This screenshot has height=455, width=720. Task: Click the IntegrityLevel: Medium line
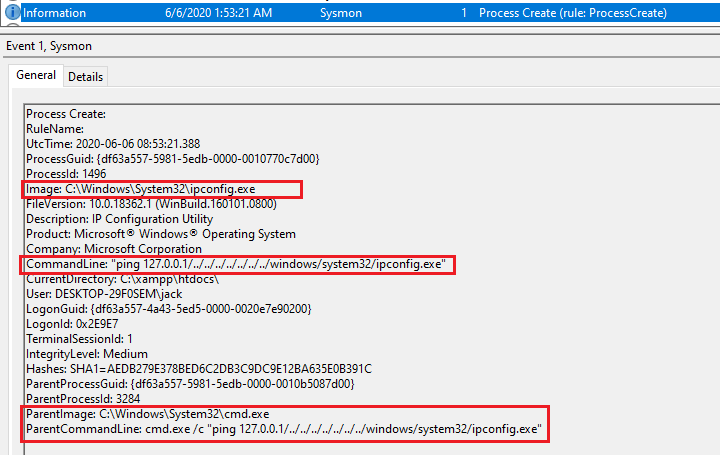[x=87, y=354]
